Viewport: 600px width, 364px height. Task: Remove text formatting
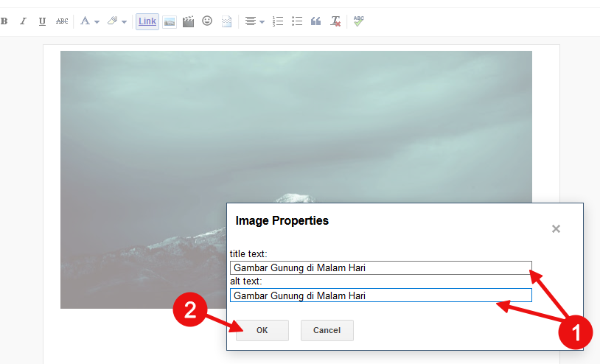(335, 21)
